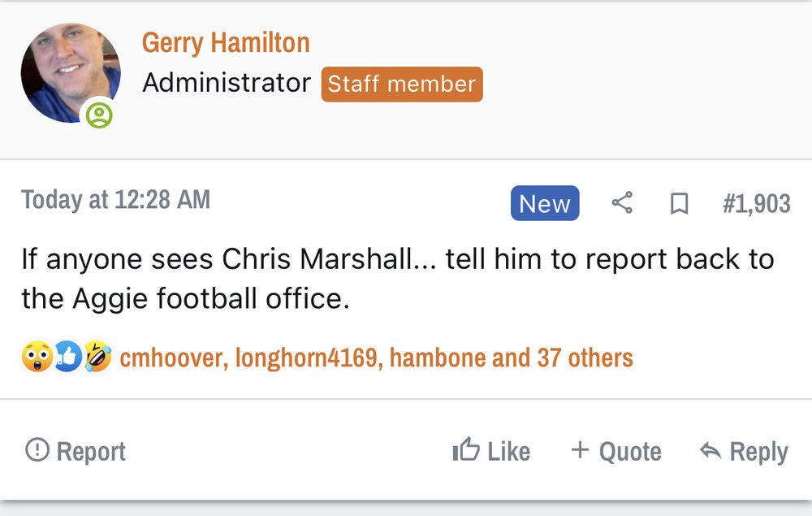Quote this post with + Quote
Screen dimensions: 812x516
tap(615, 451)
